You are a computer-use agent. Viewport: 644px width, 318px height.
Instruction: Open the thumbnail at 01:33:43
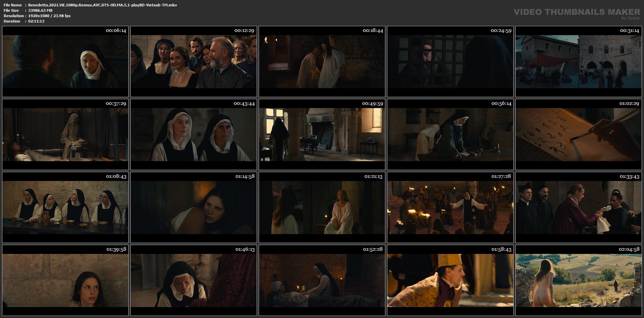point(578,207)
